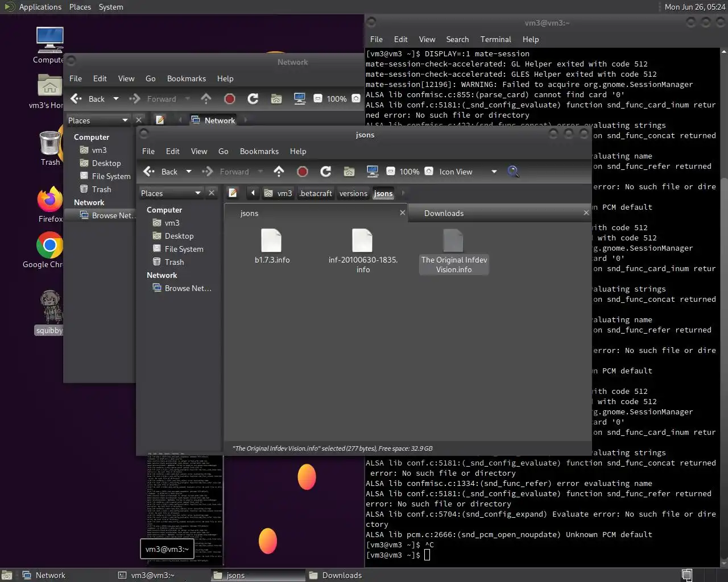Switch to the jsons tab

coord(316,213)
